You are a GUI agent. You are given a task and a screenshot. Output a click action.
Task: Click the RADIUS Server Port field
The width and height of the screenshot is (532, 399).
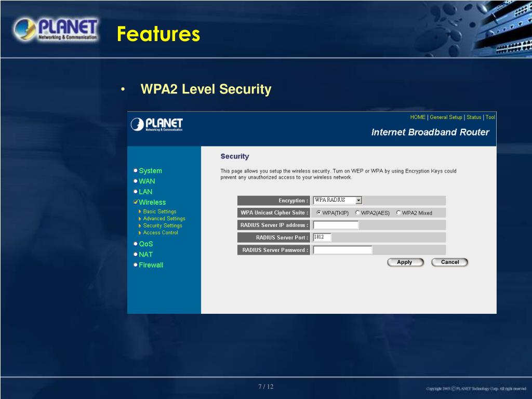322,237
